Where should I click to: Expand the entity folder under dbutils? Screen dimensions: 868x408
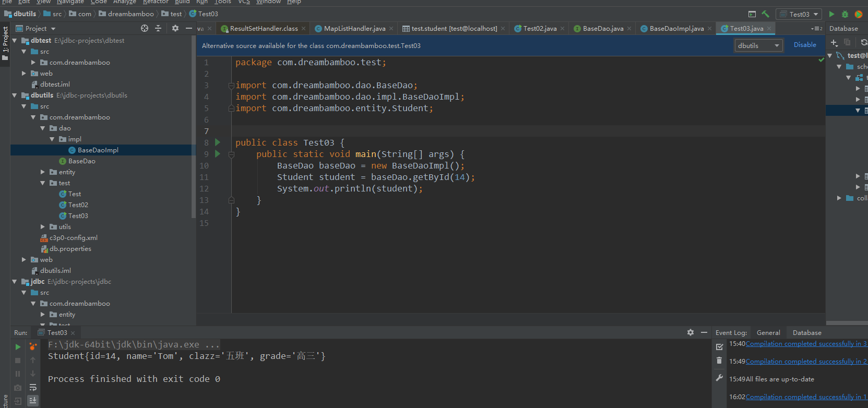click(x=43, y=172)
